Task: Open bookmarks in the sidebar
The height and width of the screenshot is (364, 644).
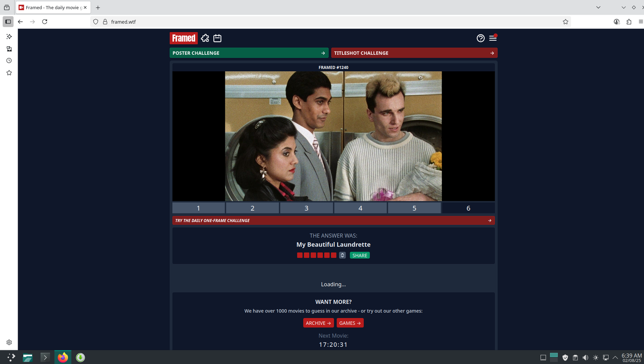Action: 9,73
